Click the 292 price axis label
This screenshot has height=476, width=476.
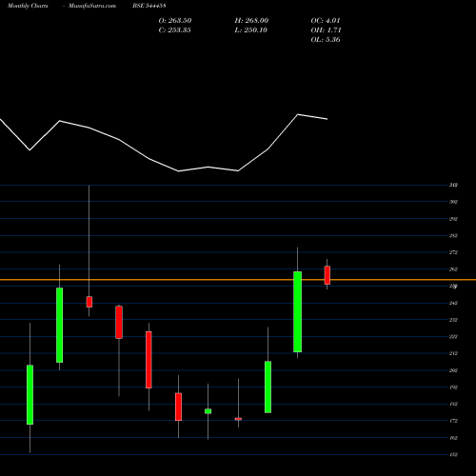pyautogui.click(x=453, y=219)
